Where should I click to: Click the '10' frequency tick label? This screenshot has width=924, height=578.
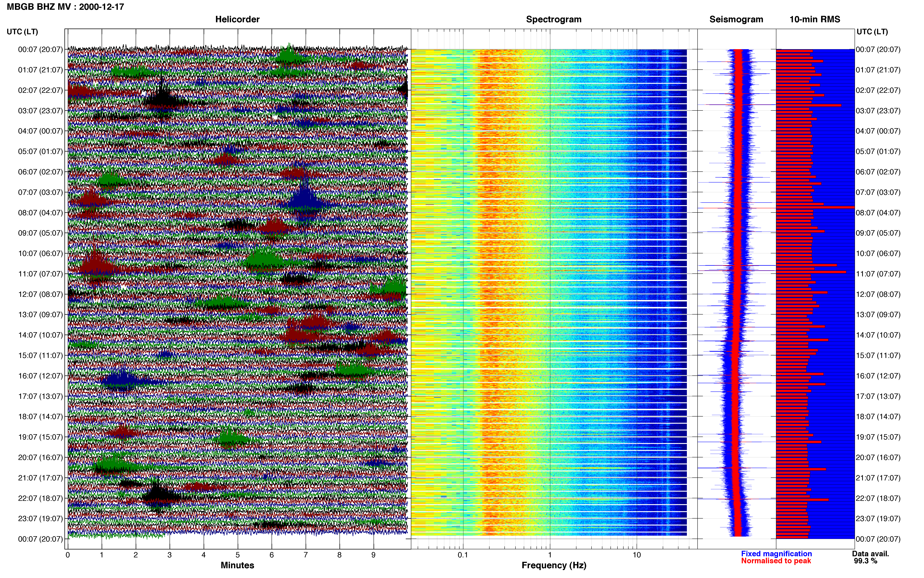[x=637, y=555]
